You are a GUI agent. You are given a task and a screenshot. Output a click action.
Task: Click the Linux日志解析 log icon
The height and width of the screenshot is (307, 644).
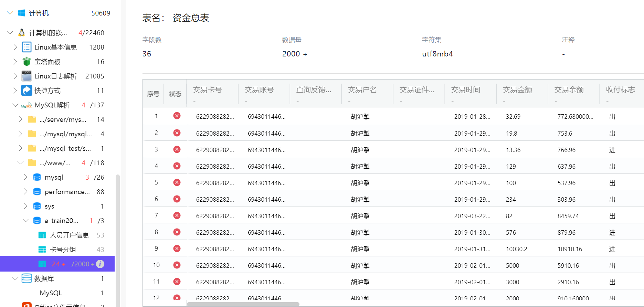[x=27, y=76]
